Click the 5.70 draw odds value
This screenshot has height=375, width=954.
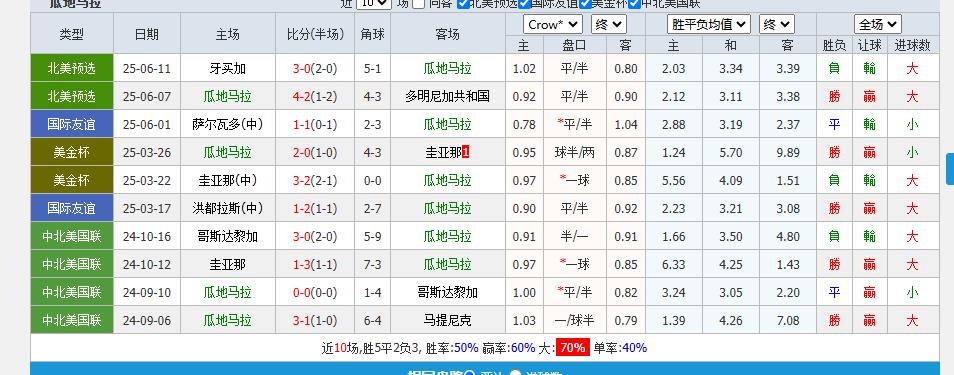[731, 152]
